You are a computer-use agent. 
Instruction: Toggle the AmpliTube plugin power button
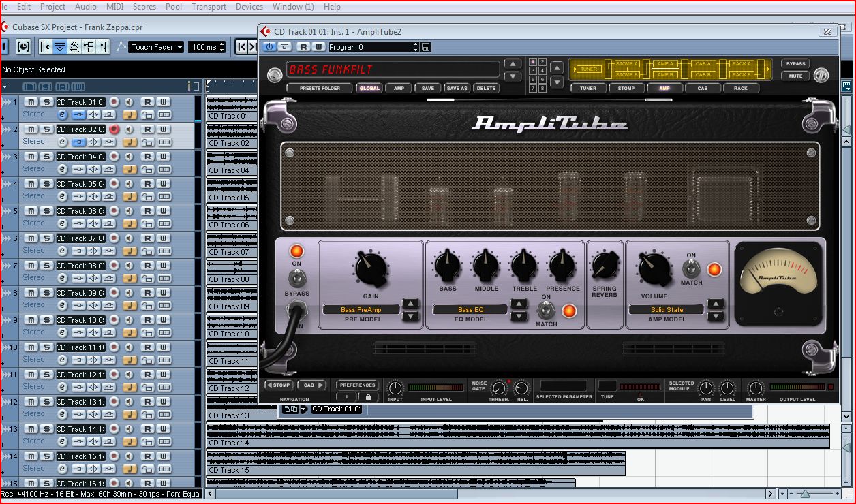point(269,47)
